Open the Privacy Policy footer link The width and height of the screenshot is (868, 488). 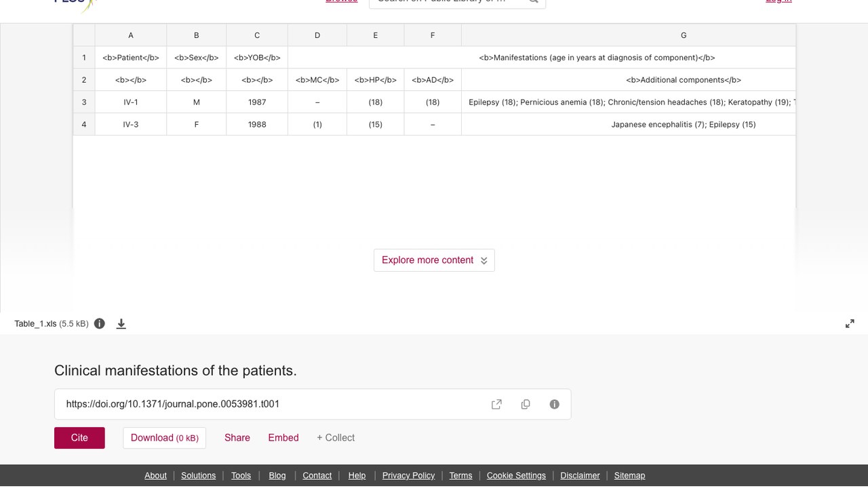point(408,475)
